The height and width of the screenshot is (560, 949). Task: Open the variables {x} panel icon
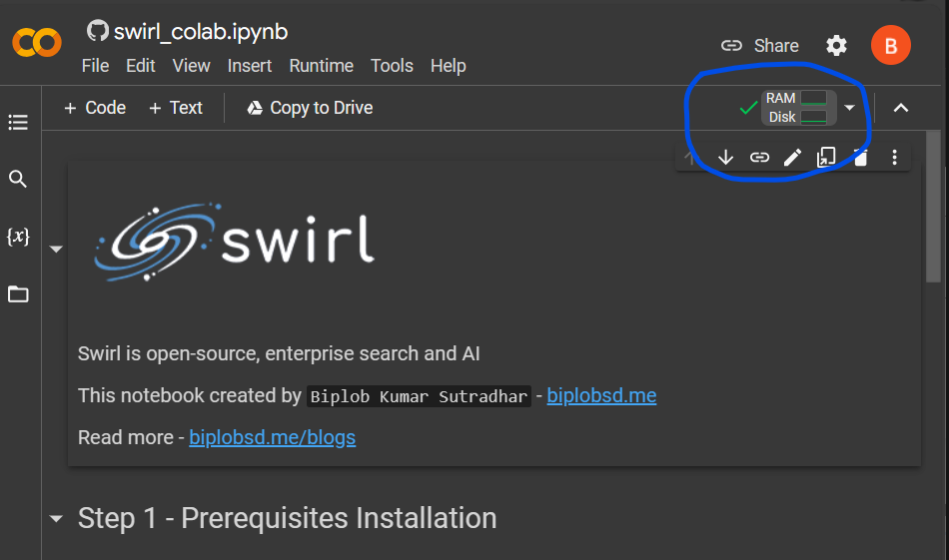click(18, 236)
